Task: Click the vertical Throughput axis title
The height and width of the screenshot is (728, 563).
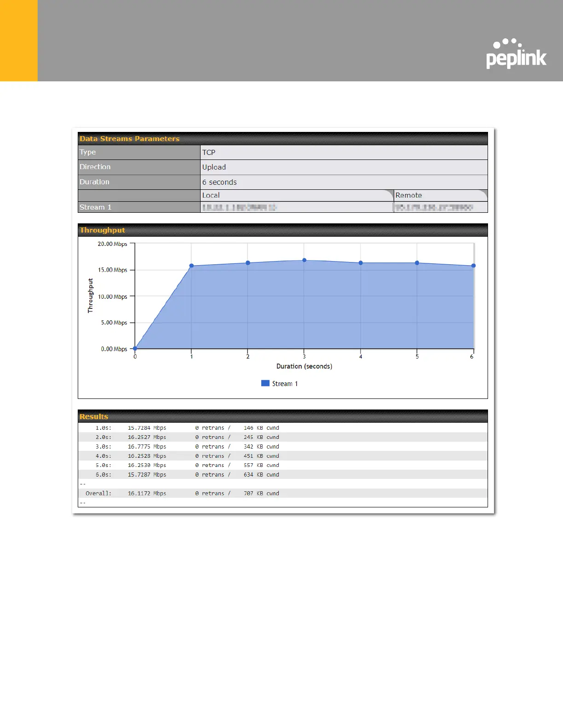Action: pyautogui.click(x=90, y=296)
